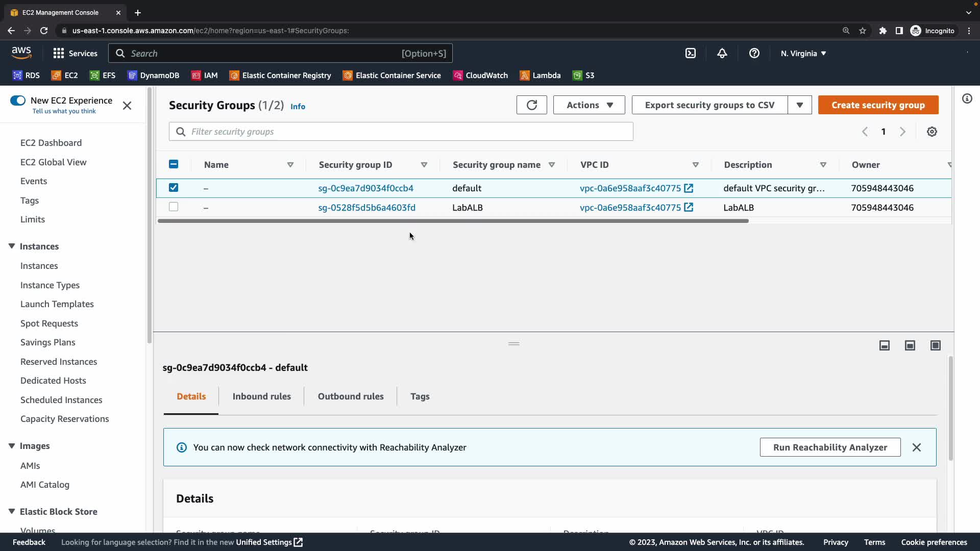Viewport: 980px width, 551px height.
Task: Click the horizontal table scrollbar
Action: coord(453,221)
